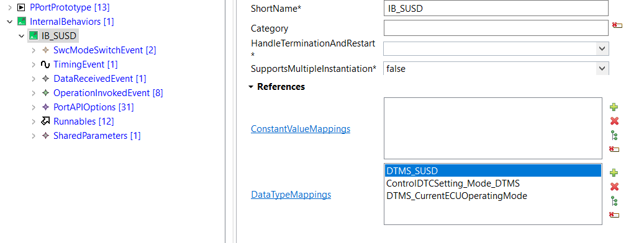Expand the OperationInvokedEvent node

[34, 93]
